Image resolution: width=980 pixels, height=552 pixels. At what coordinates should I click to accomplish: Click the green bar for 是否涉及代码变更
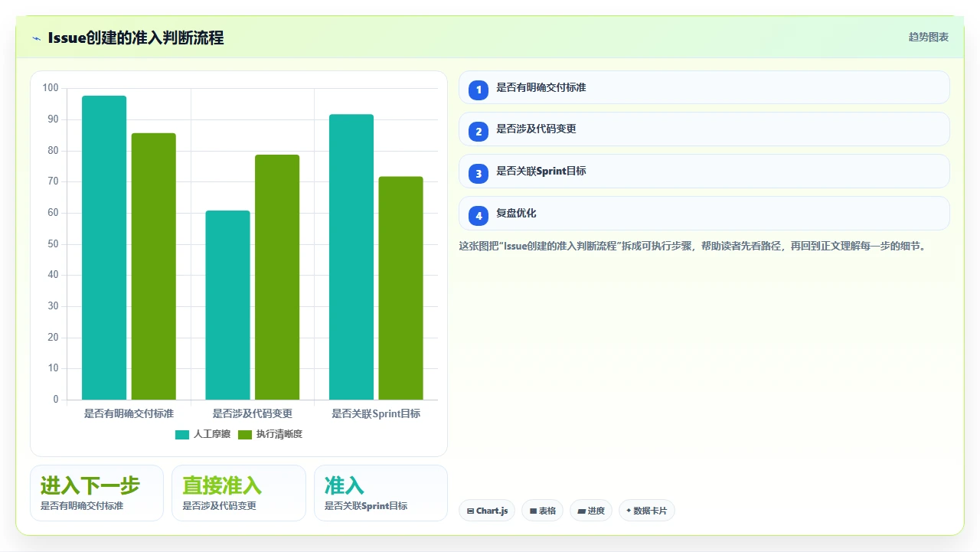pos(277,277)
